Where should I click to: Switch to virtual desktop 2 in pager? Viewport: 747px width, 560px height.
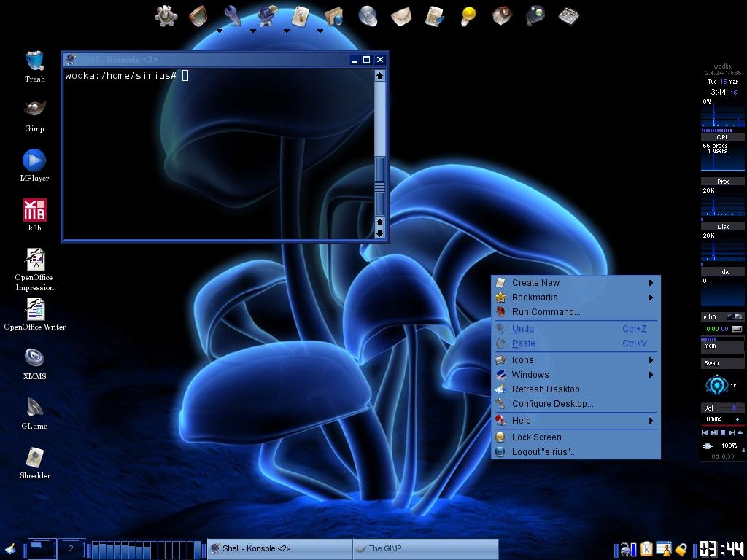pyautogui.click(x=71, y=548)
